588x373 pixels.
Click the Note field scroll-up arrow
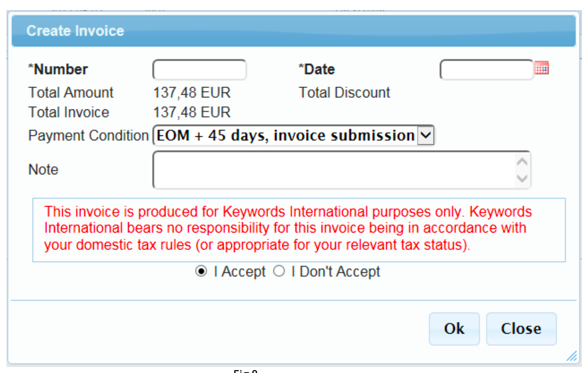pyautogui.click(x=522, y=162)
